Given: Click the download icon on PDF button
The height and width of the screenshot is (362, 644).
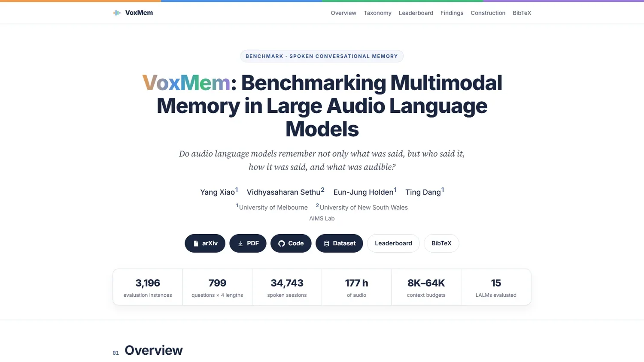Looking at the screenshot, I should 240,244.
